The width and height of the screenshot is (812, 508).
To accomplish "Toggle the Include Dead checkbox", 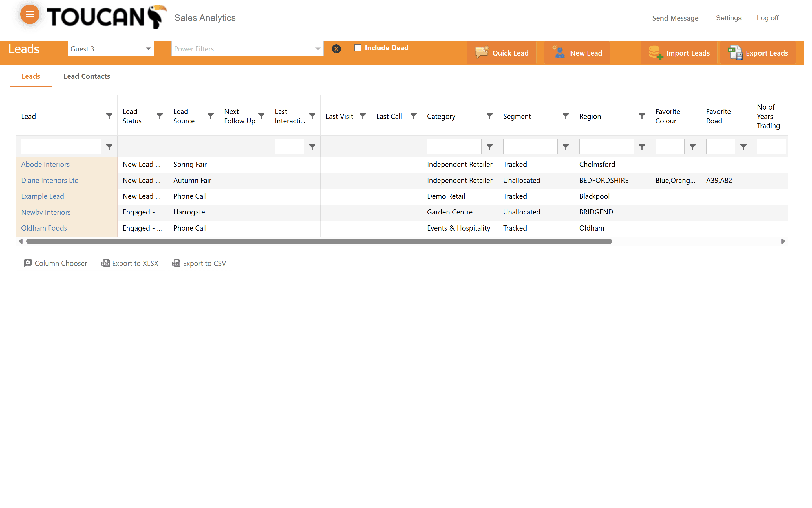I will 358,48.
